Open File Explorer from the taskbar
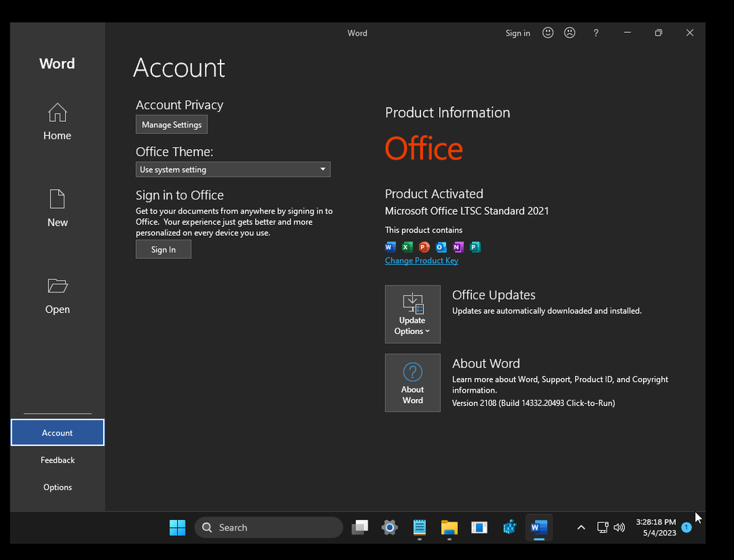The height and width of the screenshot is (560, 734). click(x=450, y=528)
